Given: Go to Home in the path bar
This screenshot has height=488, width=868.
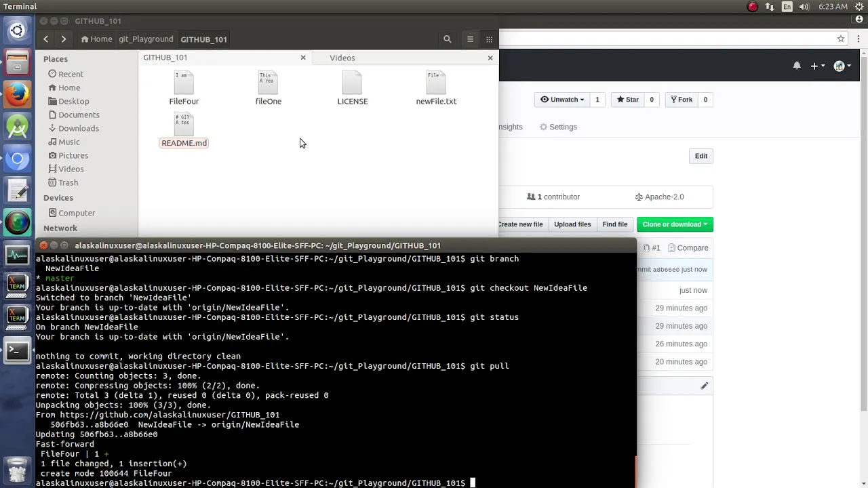Looking at the screenshot, I should pos(96,39).
